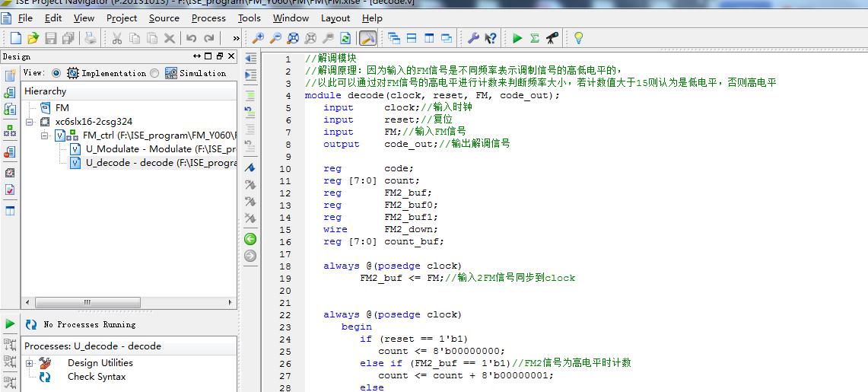Click green back navigation arrow icon
Viewport: 868px width, 392px height.
click(x=250, y=239)
